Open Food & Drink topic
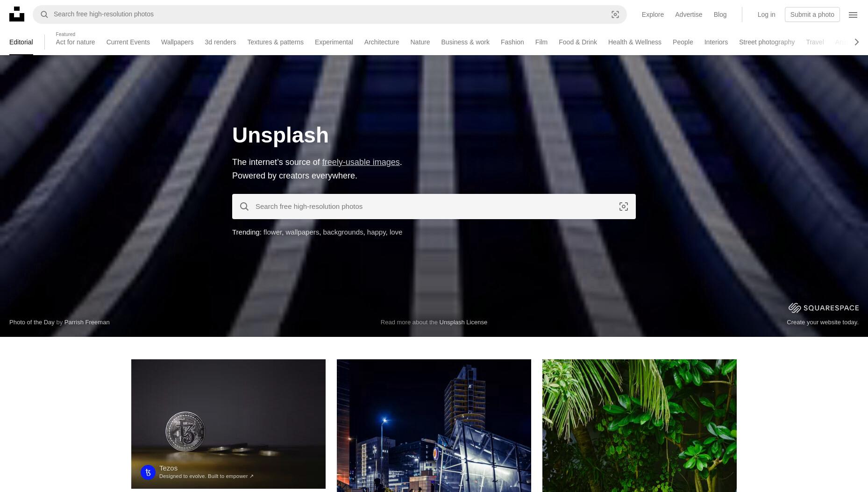Image resolution: width=868 pixels, height=492 pixels. tap(578, 42)
